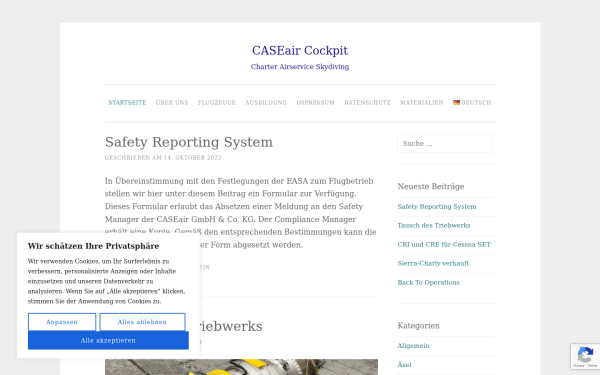Click the Alles ablehnen cookie button
Screen dimensions: 600x375
coord(142,322)
